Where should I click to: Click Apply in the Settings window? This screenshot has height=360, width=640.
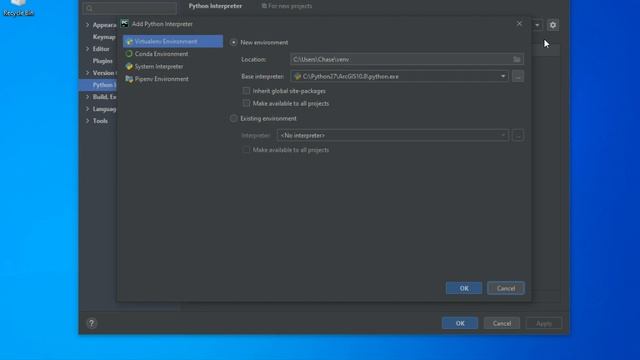pos(544,323)
